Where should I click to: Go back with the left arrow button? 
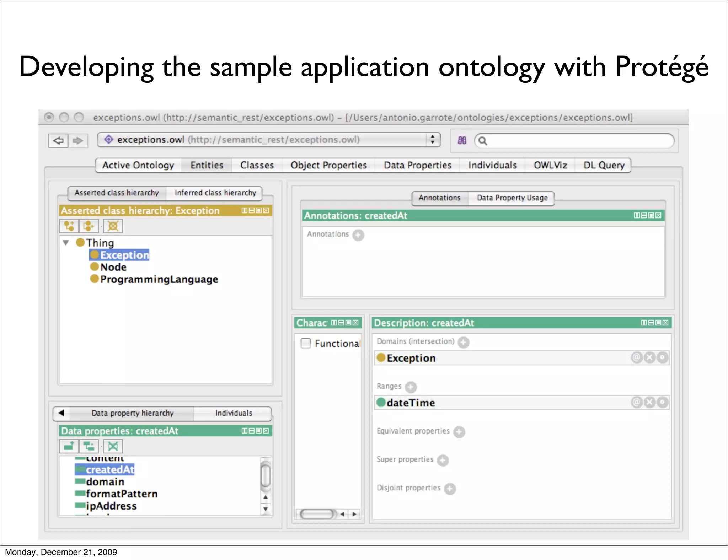58,141
